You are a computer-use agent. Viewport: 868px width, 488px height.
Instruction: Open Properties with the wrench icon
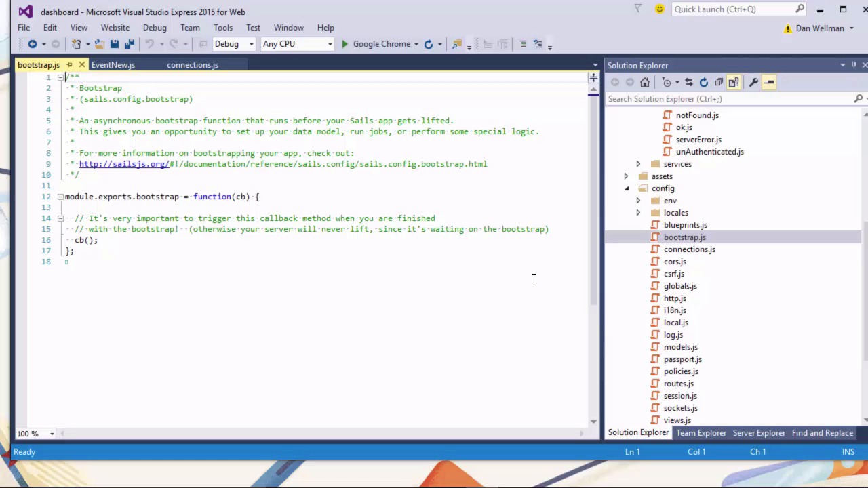753,82
